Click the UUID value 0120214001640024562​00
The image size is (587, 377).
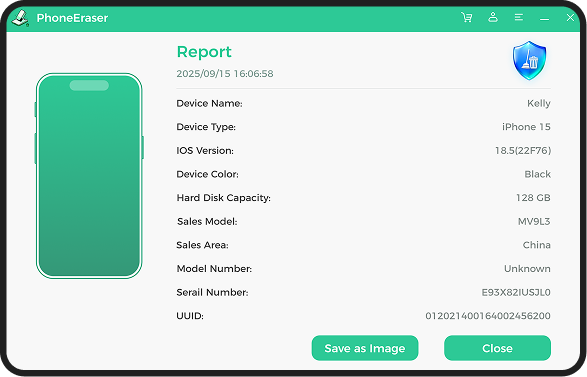pyautogui.click(x=488, y=316)
